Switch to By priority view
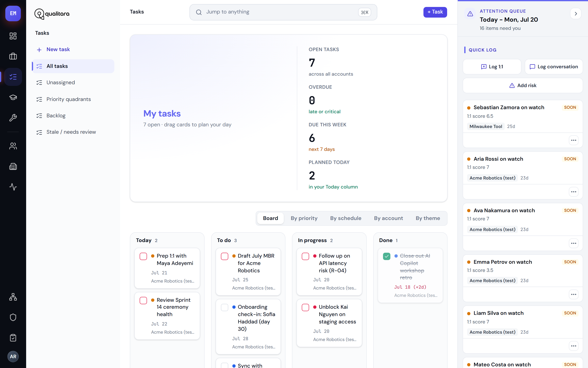The image size is (588, 368). click(304, 218)
